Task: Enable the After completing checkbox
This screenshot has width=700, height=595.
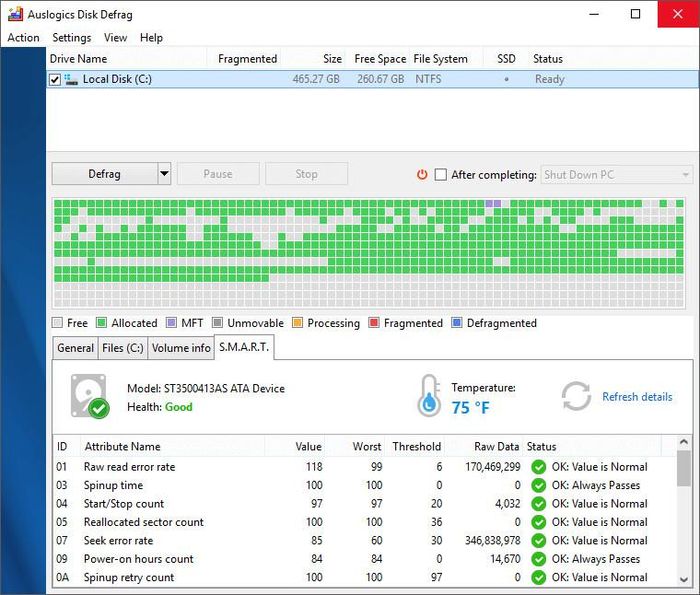Action: tap(441, 175)
